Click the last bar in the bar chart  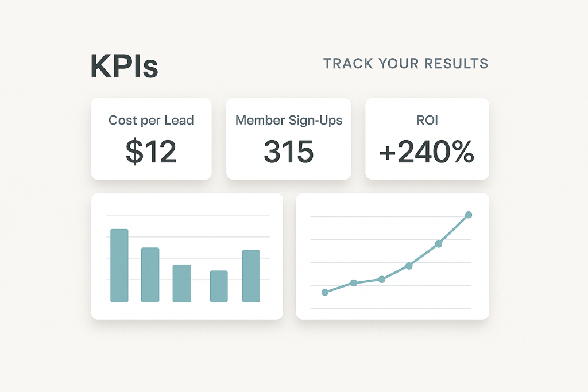(x=251, y=275)
